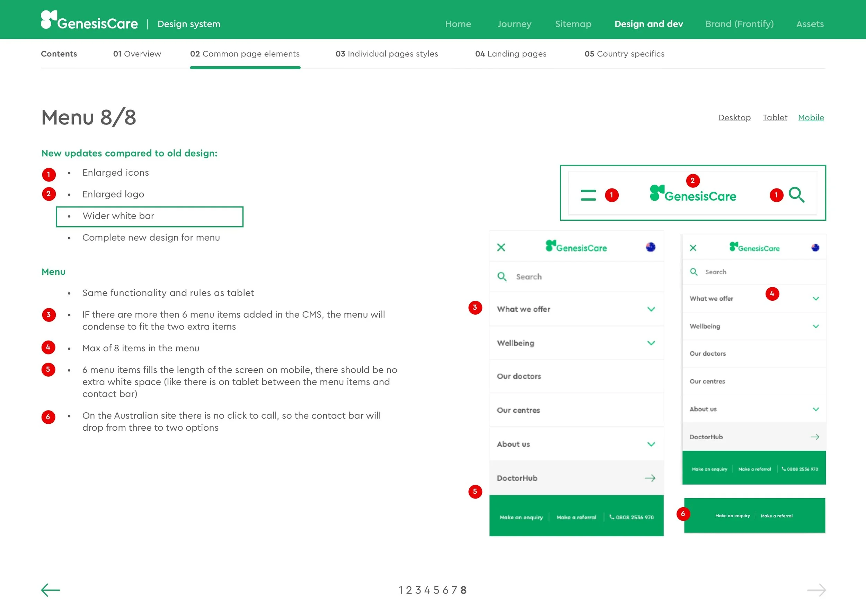The height and width of the screenshot is (616, 866).
Task: Switch to 03 Individual pages styles tab
Action: click(386, 54)
